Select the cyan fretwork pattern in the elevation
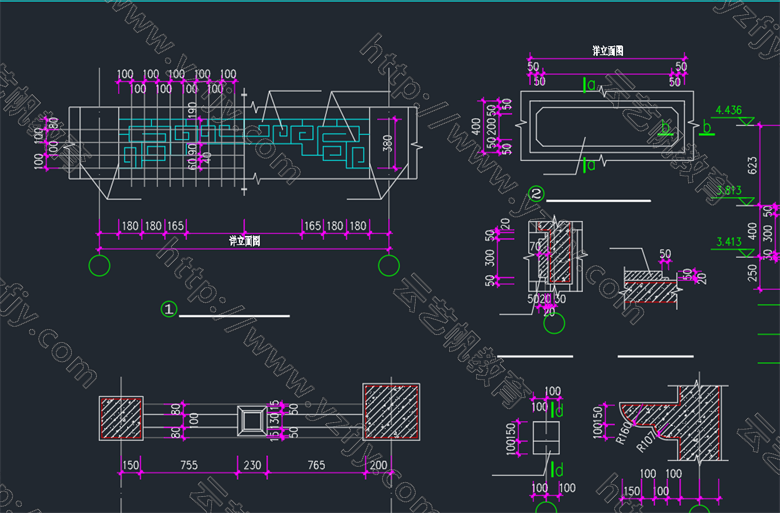Screen dimensions: 780x513 click(244, 143)
